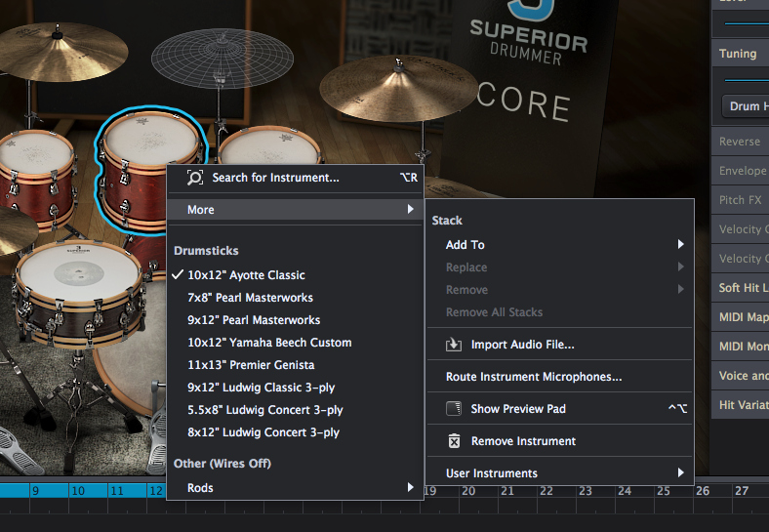Select 9x12" Ludwig Classic 3-ply

point(296,388)
